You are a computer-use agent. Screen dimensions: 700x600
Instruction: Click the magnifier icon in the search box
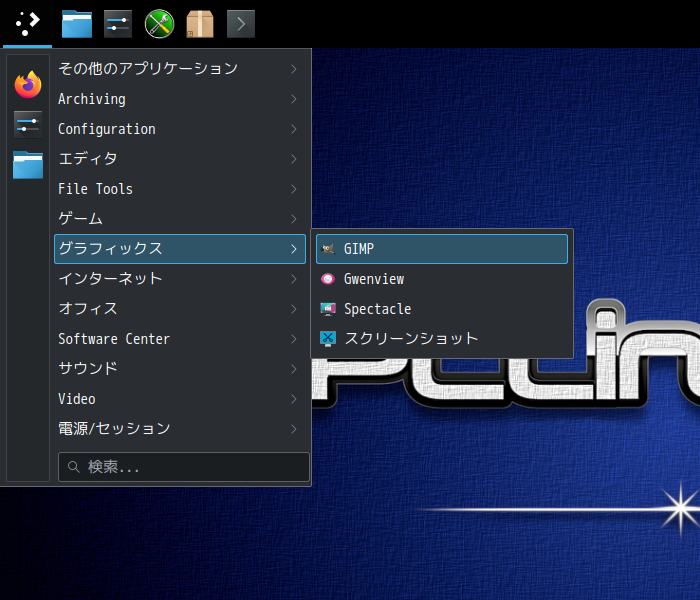click(x=74, y=467)
